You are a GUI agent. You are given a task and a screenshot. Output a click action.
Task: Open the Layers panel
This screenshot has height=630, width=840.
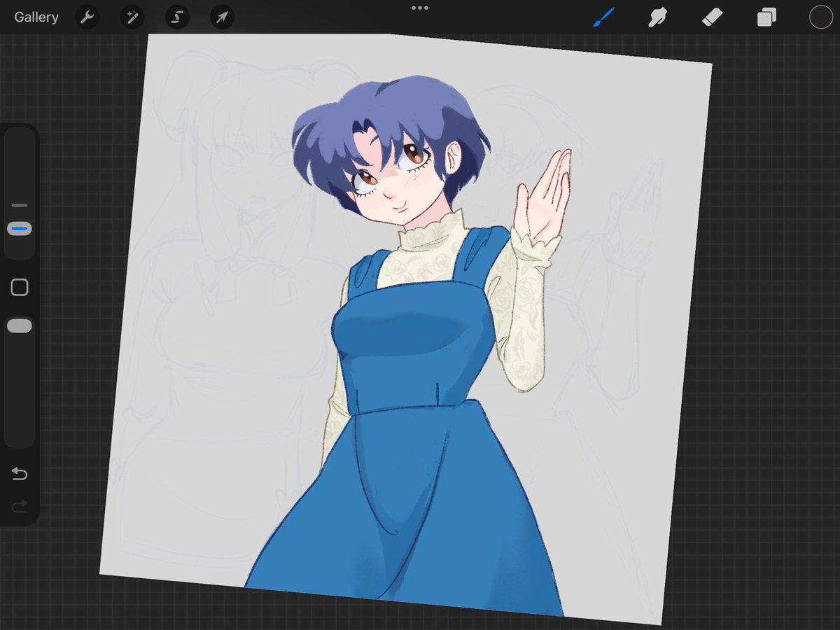766,17
